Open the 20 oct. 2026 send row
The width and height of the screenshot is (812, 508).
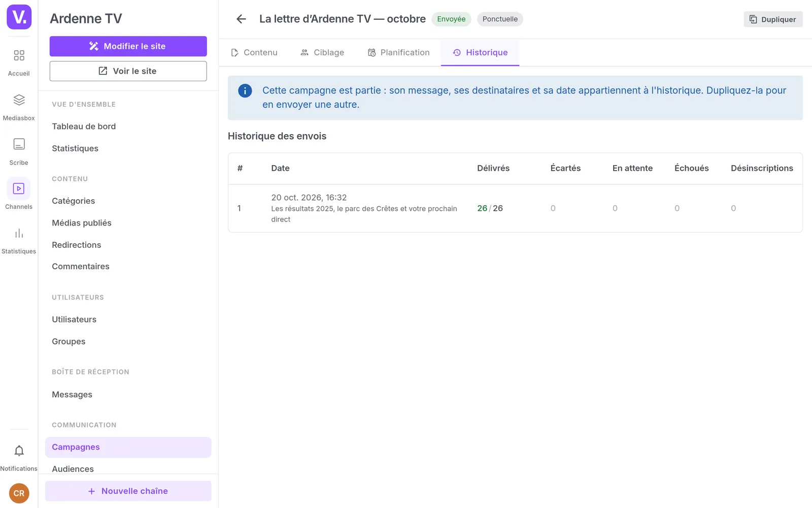(x=515, y=208)
